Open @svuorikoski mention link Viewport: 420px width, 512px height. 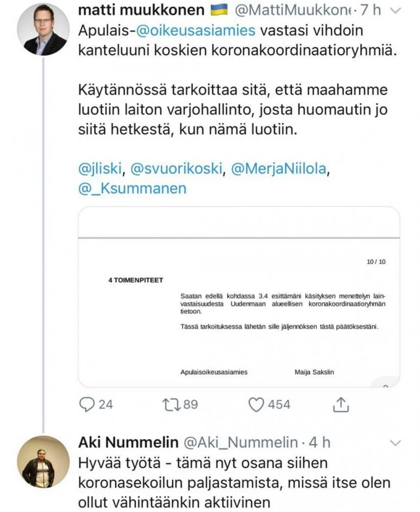point(177,169)
